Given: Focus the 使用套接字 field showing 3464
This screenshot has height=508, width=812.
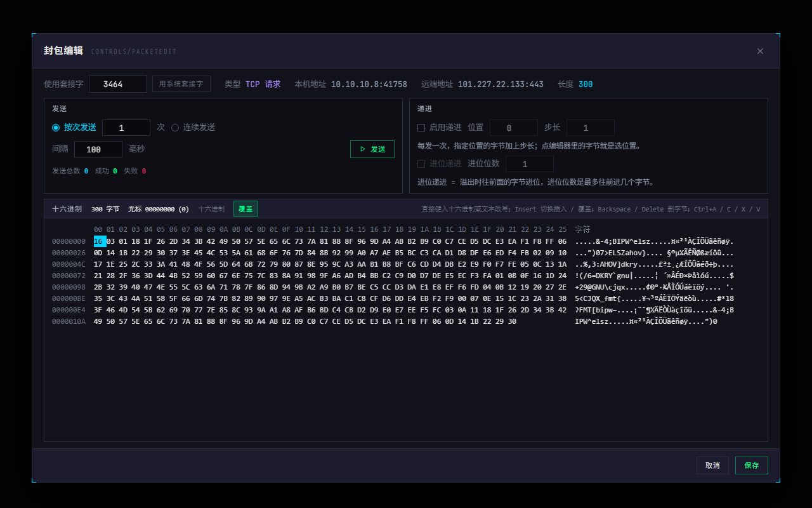Looking at the screenshot, I should [x=118, y=84].
